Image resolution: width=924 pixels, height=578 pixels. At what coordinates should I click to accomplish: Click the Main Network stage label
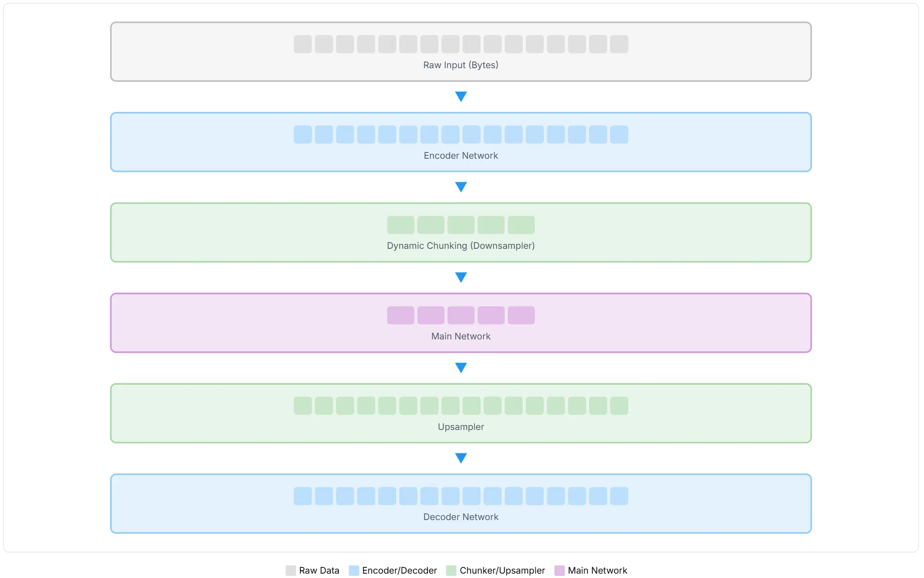(x=461, y=336)
